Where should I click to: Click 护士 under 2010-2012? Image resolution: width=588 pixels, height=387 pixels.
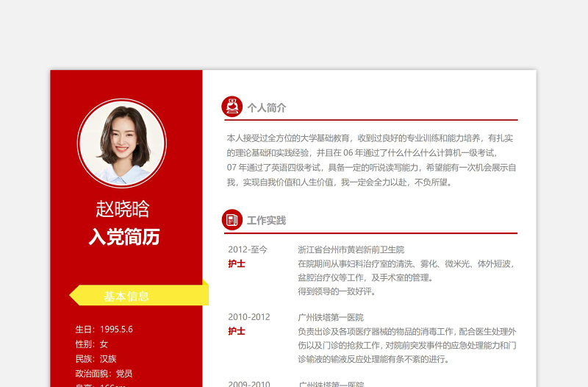point(236,331)
